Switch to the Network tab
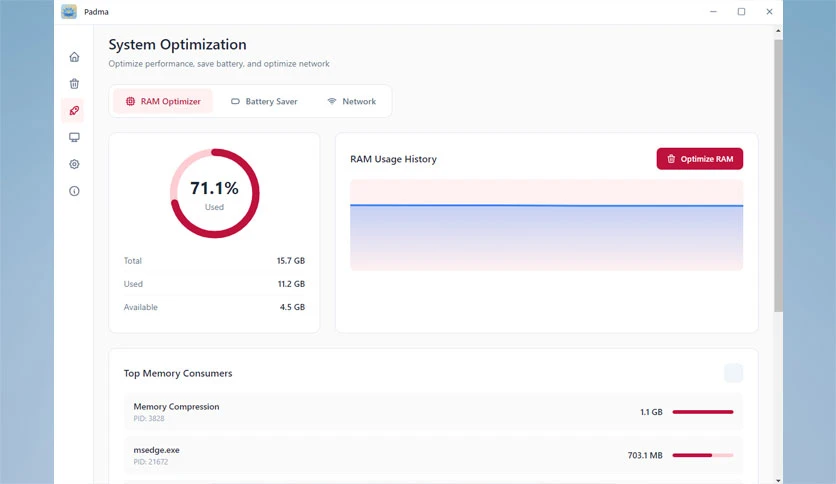The width and height of the screenshot is (836, 484). click(x=351, y=101)
